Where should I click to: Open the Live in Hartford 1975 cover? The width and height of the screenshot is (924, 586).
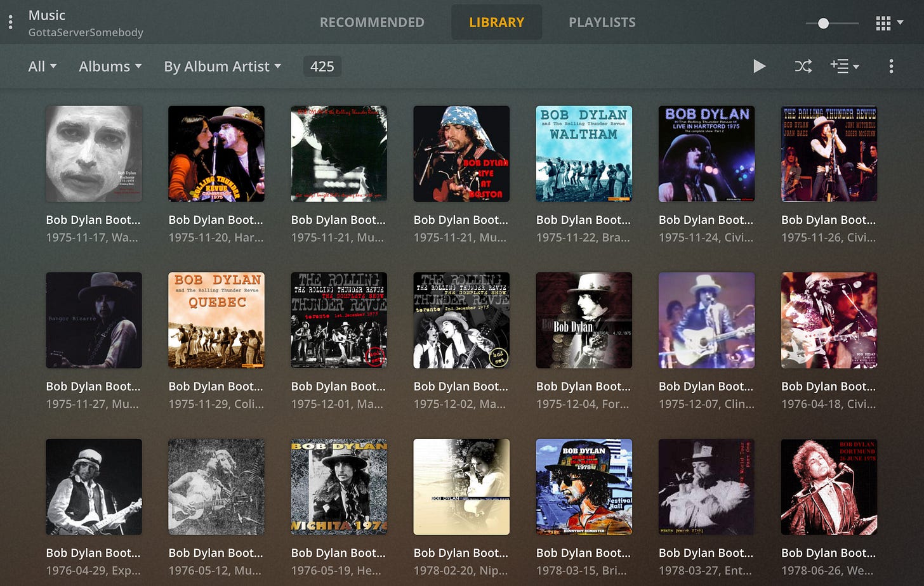pos(706,153)
